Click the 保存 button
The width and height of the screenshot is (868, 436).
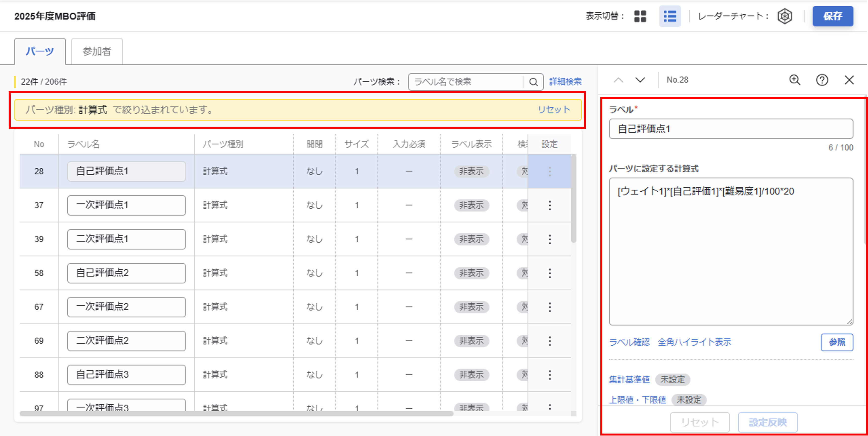[x=832, y=16]
